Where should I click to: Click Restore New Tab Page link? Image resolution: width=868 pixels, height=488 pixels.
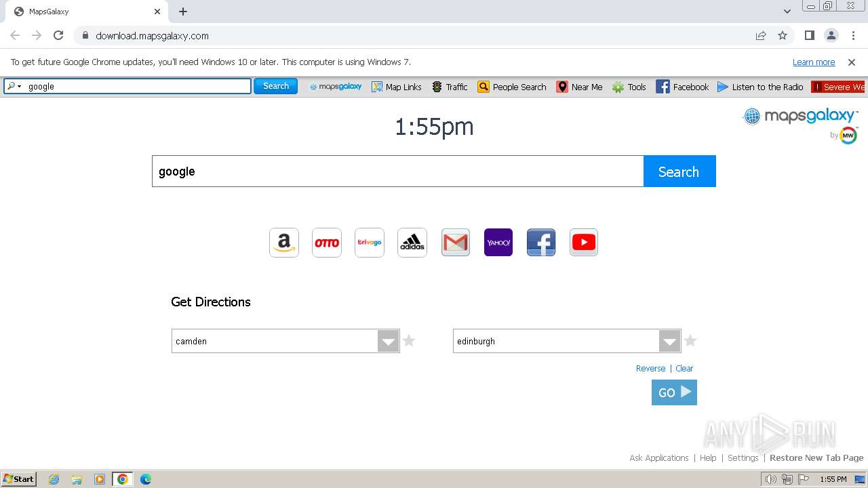[816, 457]
